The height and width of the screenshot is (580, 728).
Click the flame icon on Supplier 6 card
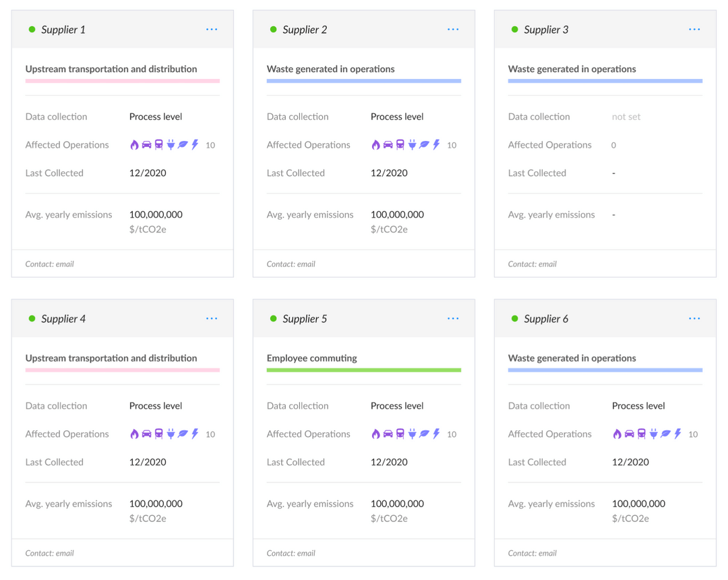tap(617, 434)
